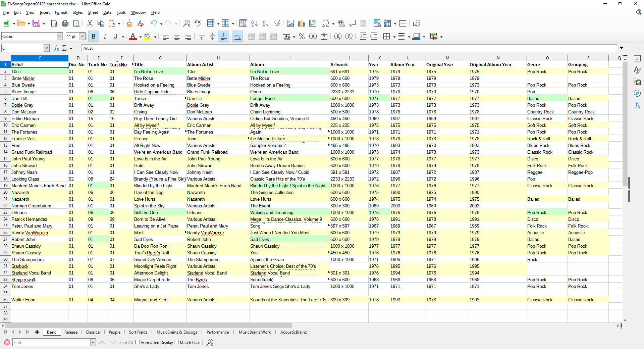The image size is (644, 349).
Task: Open the Font Name dropdown
Action: (x=60, y=36)
